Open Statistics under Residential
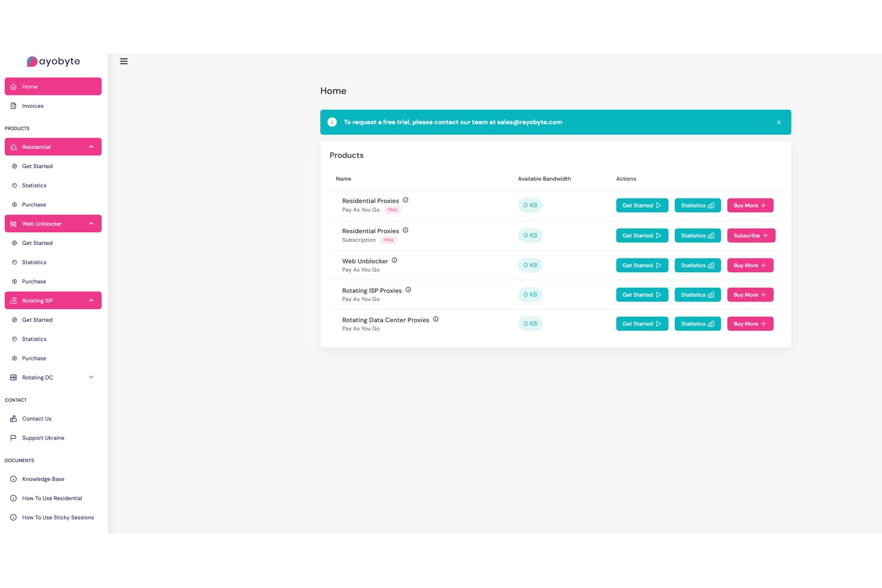Image resolution: width=882 pixels, height=588 pixels. click(x=53, y=185)
